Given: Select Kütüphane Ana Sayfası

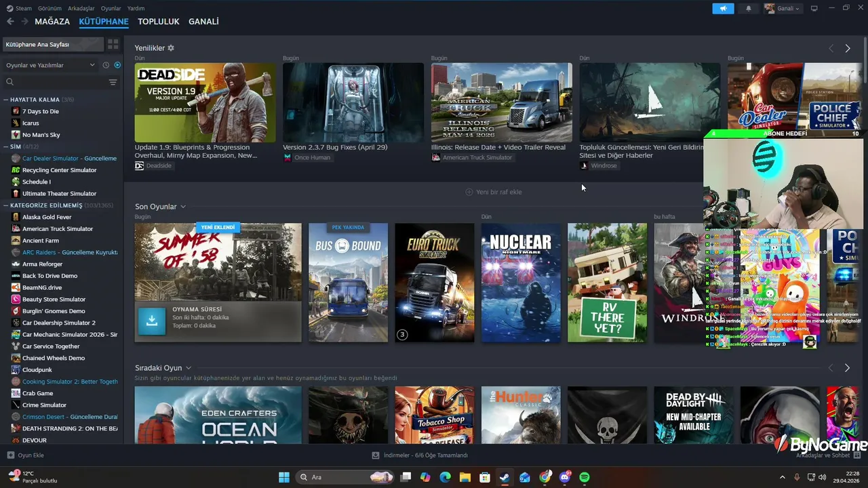Looking at the screenshot, I should coord(53,44).
